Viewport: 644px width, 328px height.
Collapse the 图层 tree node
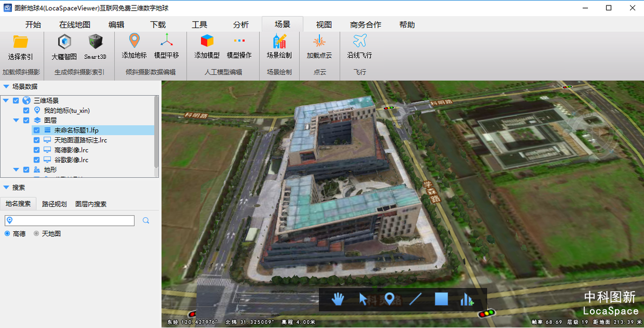click(x=16, y=121)
